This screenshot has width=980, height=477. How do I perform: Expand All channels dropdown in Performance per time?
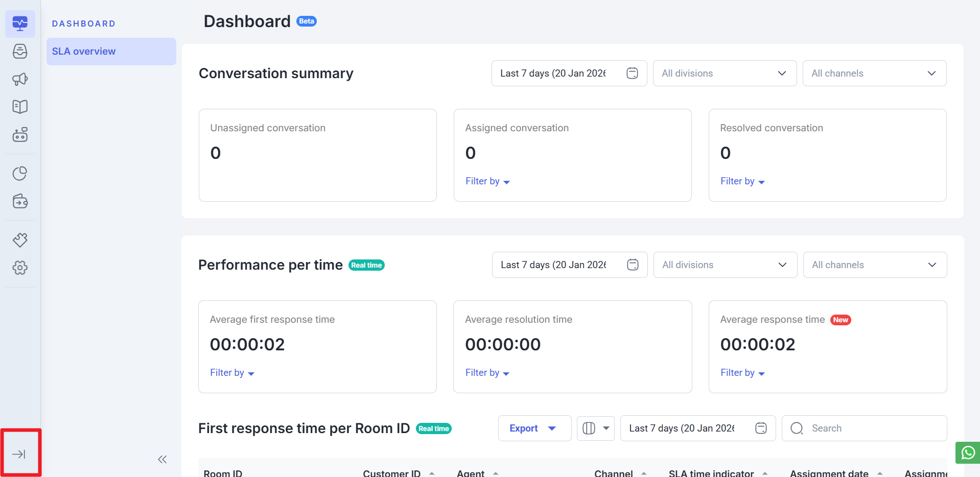pyautogui.click(x=874, y=265)
